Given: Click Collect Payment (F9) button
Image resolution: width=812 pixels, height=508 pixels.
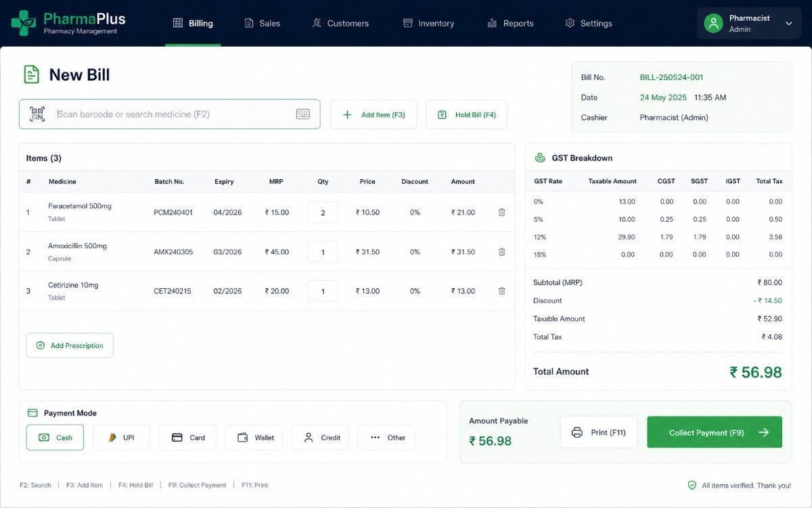Looking at the screenshot, I should (x=715, y=432).
